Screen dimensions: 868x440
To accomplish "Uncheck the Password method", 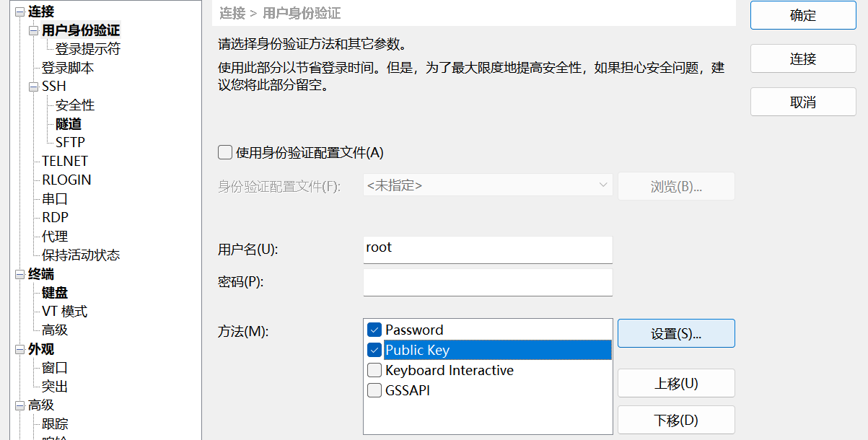I will tap(374, 330).
